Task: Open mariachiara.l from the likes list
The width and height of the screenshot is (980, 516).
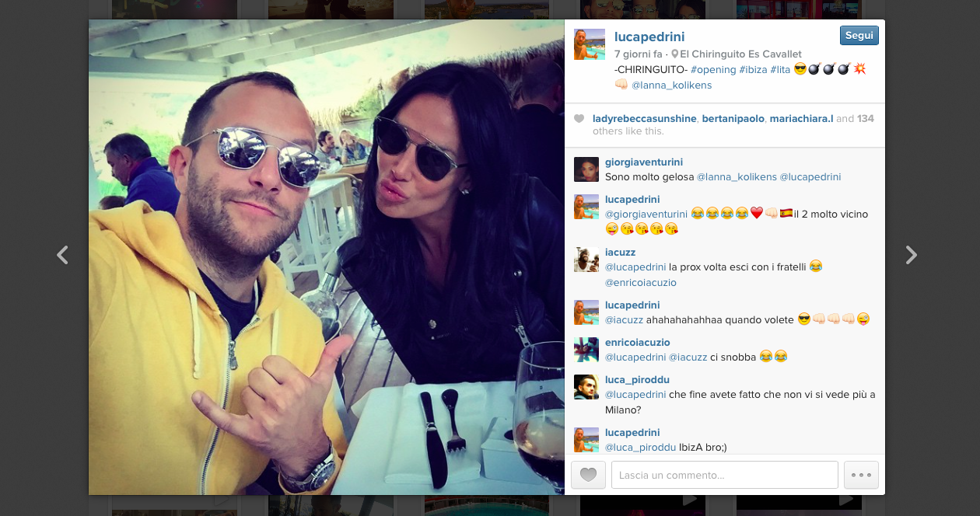Action: (x=801, y=119)
